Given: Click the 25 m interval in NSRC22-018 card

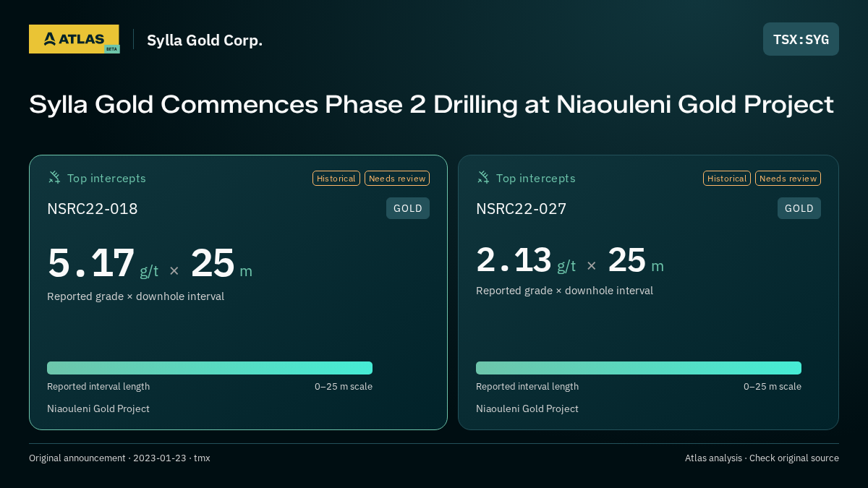Looking at the screenshot, I should 221,263.
